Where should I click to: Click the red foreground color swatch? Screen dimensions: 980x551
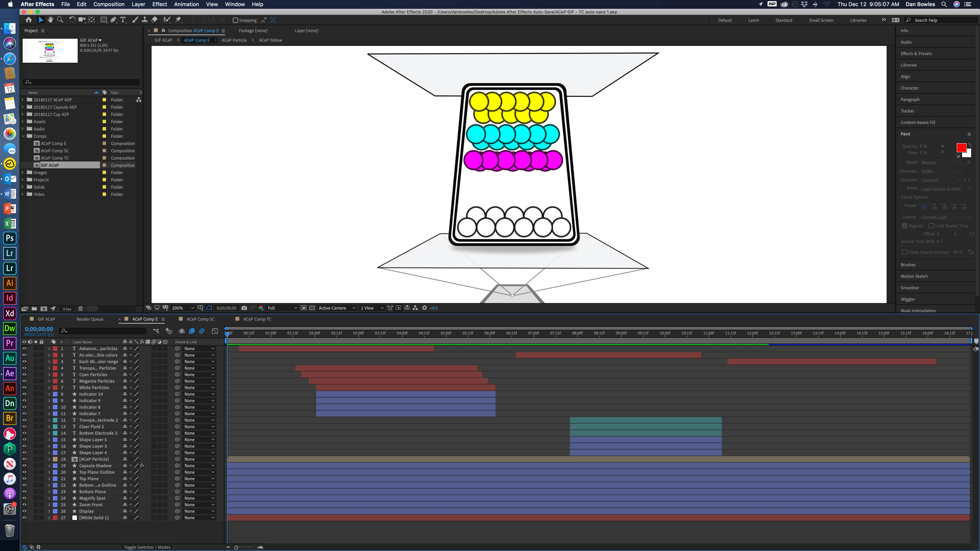click(961, 148)
